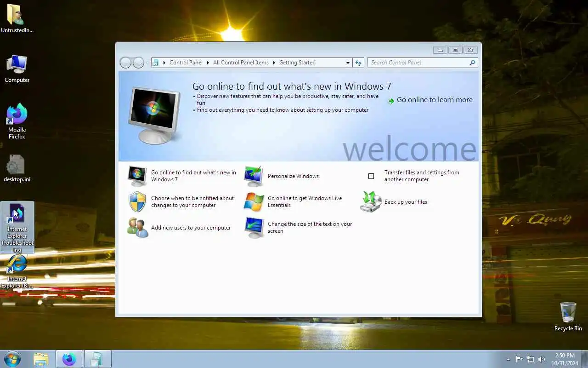
Task: Select the desktop.ini file icon
Action: (17, 168)
